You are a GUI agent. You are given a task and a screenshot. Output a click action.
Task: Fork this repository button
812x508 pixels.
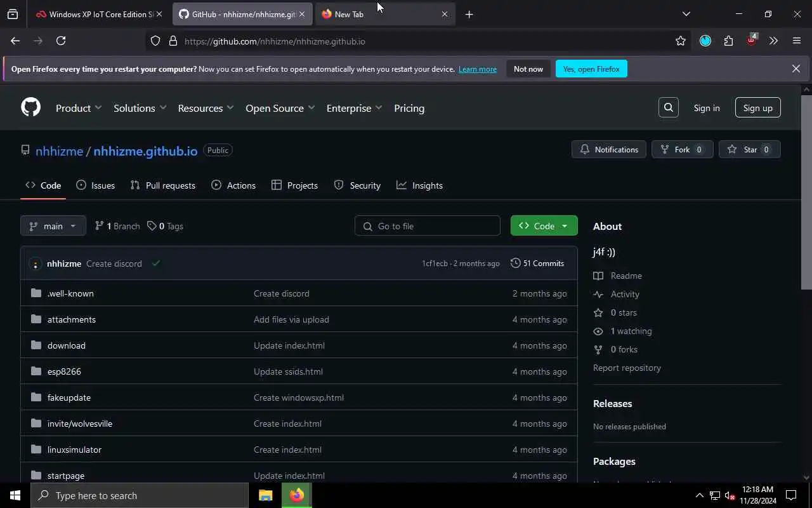click(x=683, y=150)
